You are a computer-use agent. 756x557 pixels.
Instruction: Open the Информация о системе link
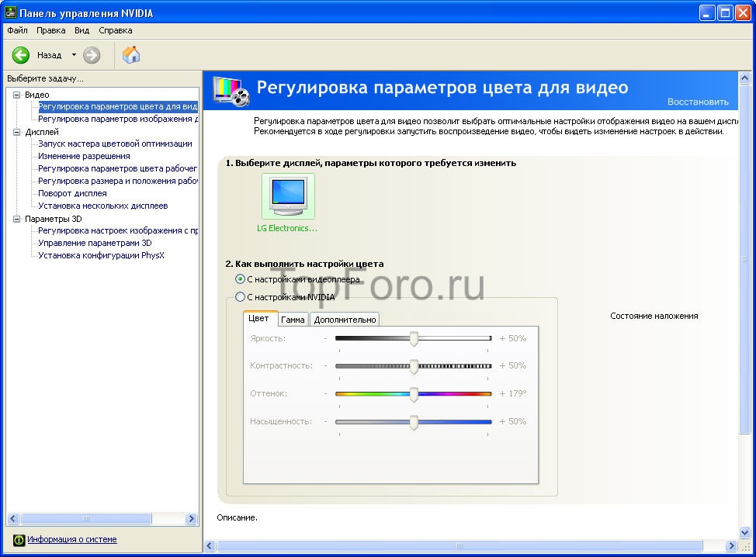click(x=72, y=540)
